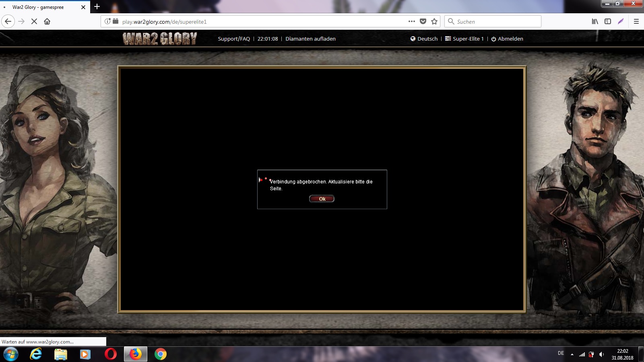Open the Super-Elite 1 server selector

coord(464,39)
